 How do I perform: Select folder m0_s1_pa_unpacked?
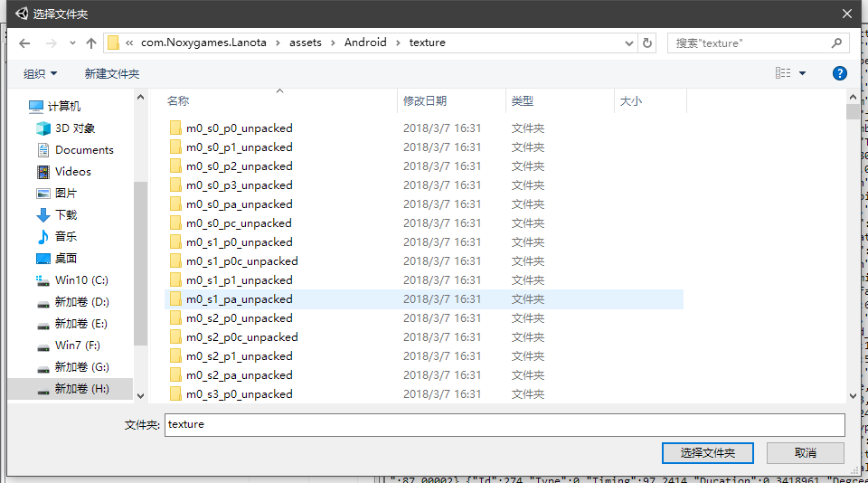click(x=424, y=299)
